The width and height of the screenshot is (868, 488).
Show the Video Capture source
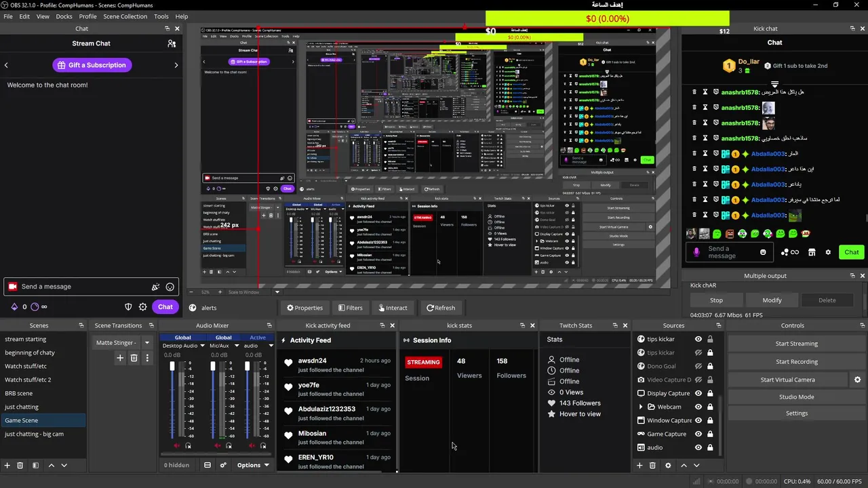[x=698, y=380]
